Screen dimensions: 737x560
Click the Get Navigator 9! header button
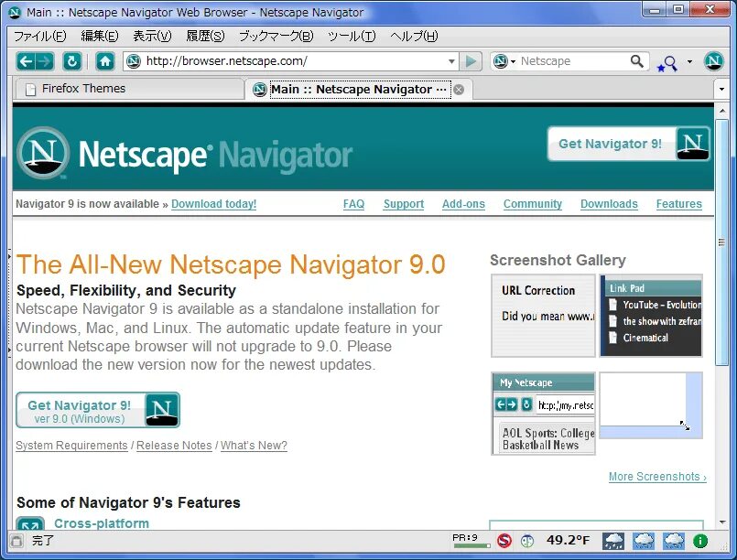pyautogui.click(x=628, y=144)
